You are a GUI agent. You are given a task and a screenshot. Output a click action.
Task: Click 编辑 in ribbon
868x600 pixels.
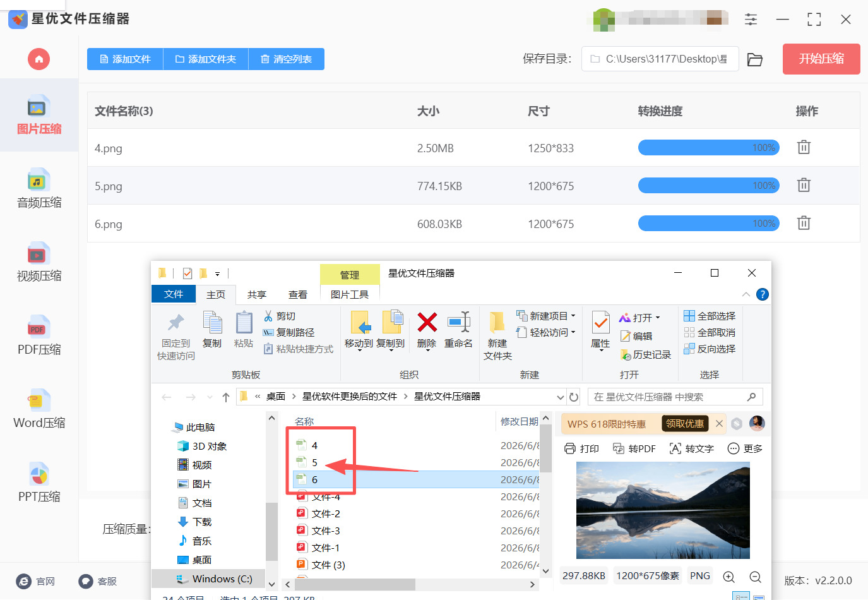pos(636,336)
